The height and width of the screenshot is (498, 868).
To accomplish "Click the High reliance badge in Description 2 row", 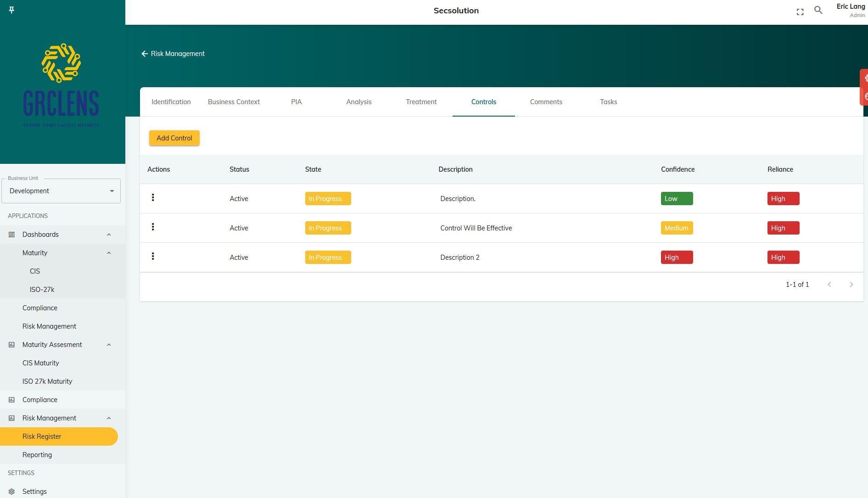I will [784, 257].
